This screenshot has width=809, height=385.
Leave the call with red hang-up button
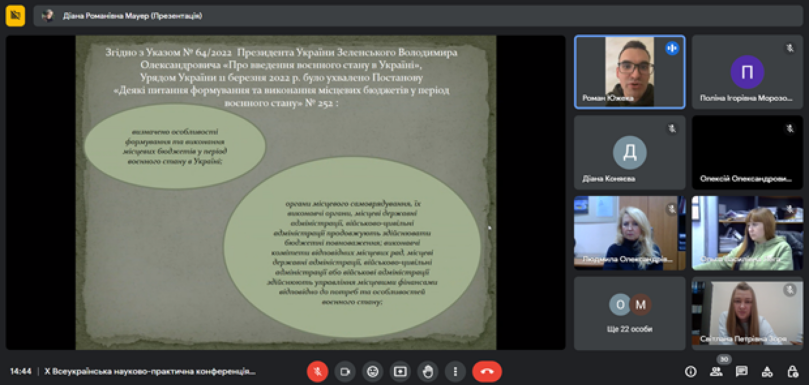(487, 371)
